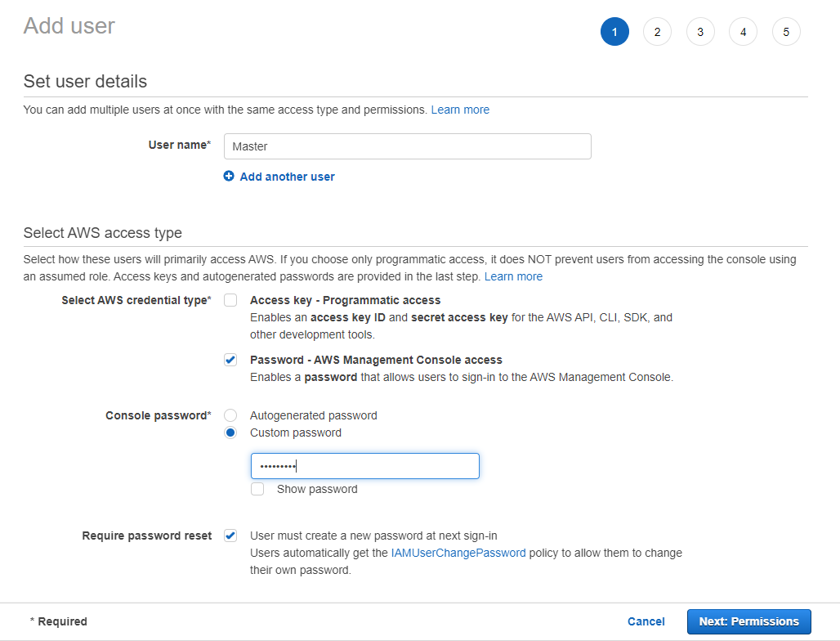
Task: Open Learn more link in AWS access type section
Action: click(x=513, y=276)
